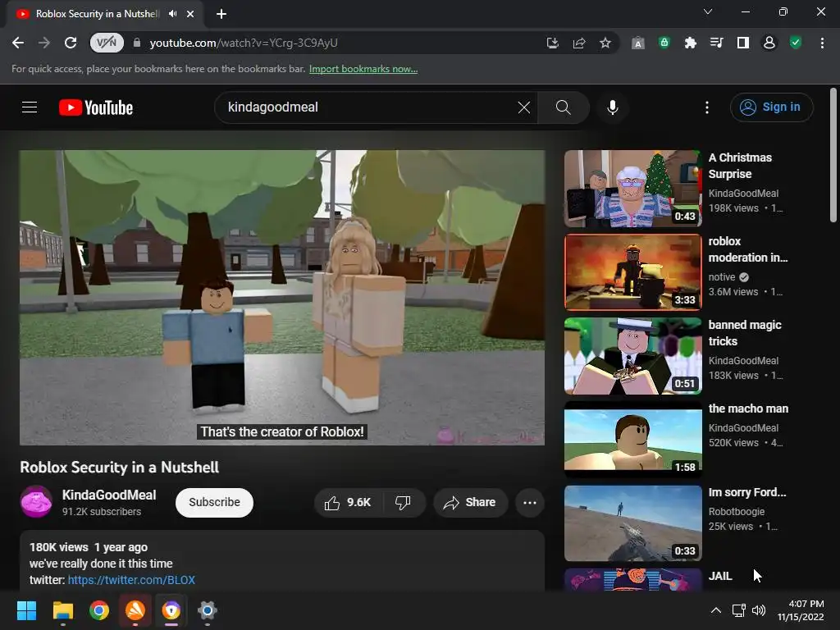Click Import bookmarks now link

[x=363, y=69]
